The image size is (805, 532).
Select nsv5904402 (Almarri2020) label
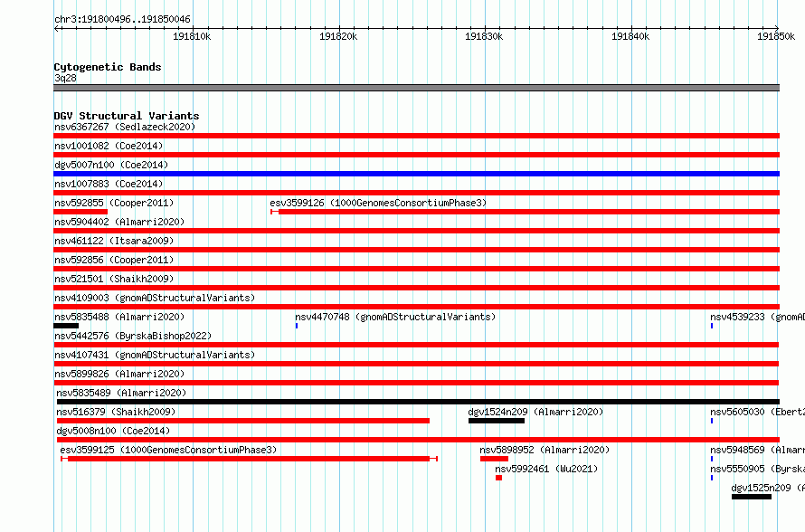pyautogui.click(x=119, y=222)
